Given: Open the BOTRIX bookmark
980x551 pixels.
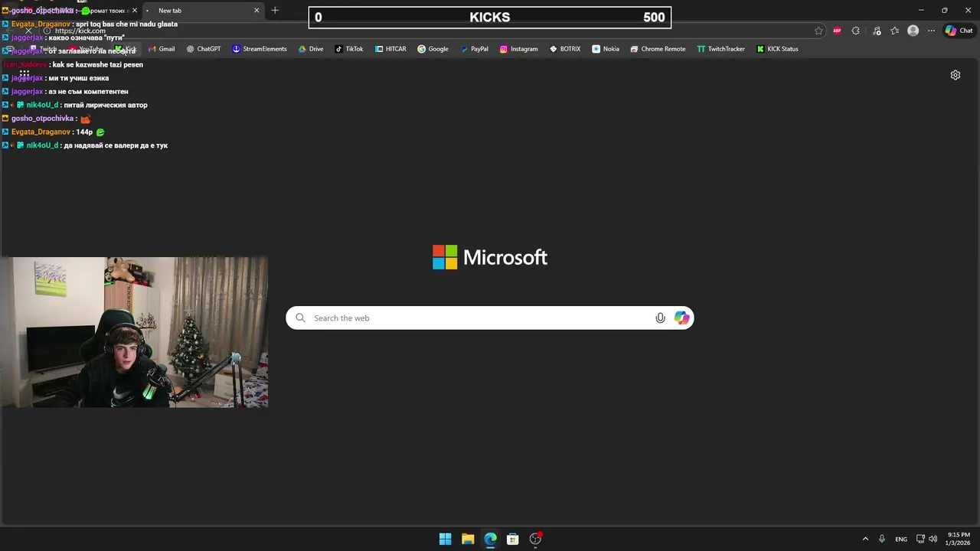Looking at the screenshot, I should click(565, 49).
